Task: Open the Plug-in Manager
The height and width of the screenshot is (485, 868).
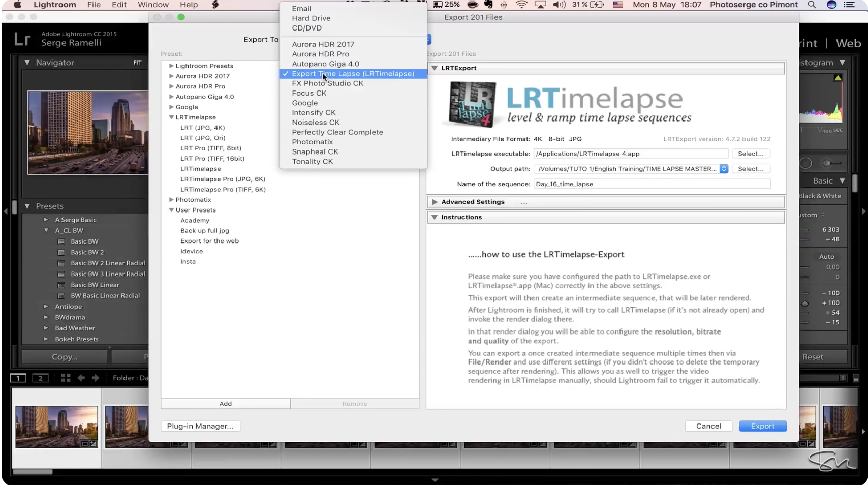Action: 200,426
